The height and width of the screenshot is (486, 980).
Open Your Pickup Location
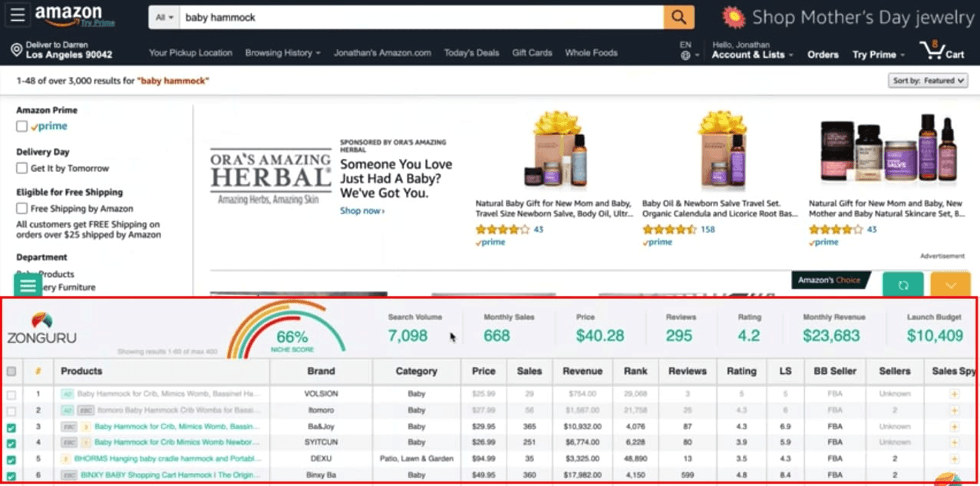pos(190,53)
